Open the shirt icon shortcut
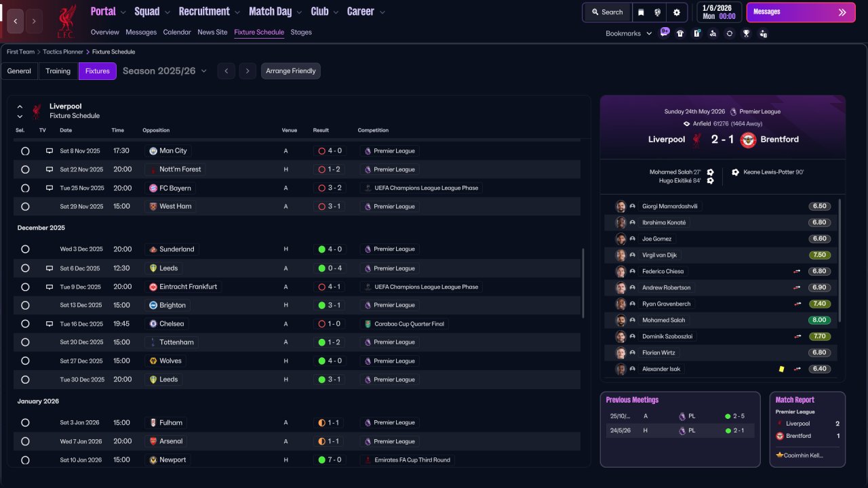The height and width of the screenshot is (488, 868). click(x=680, y=33)
